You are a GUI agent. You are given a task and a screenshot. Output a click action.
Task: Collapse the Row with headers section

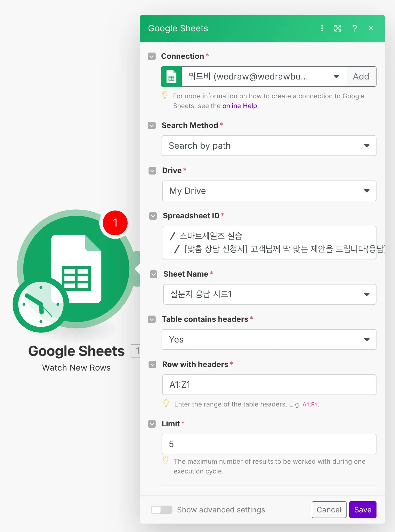[152, 365]
